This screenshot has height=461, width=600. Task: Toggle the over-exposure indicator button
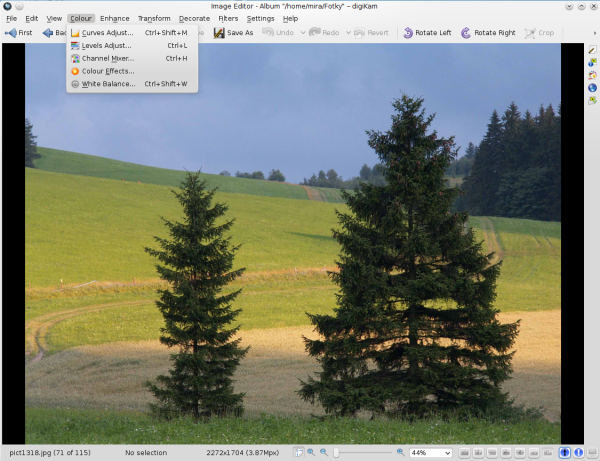tap(579, 453)
